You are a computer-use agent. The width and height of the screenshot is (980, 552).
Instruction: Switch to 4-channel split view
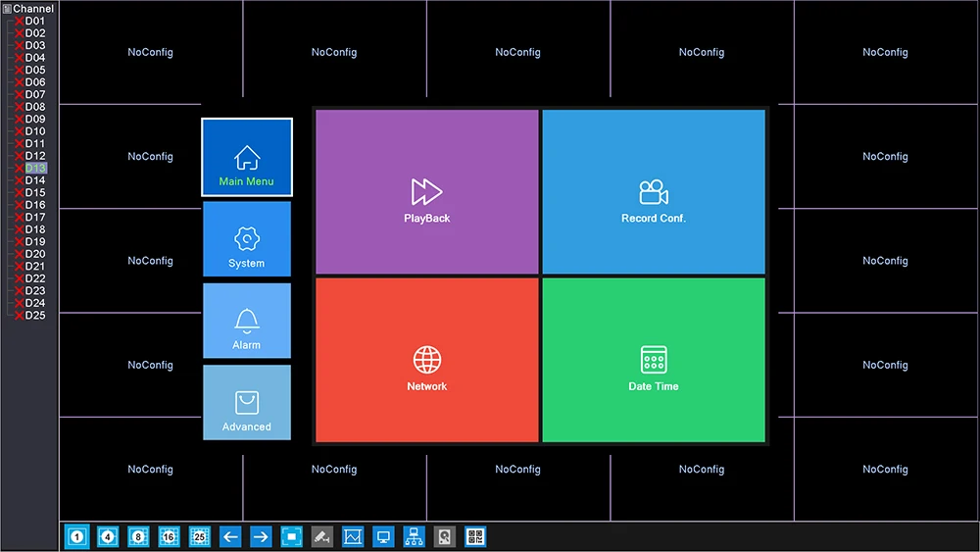108,536
